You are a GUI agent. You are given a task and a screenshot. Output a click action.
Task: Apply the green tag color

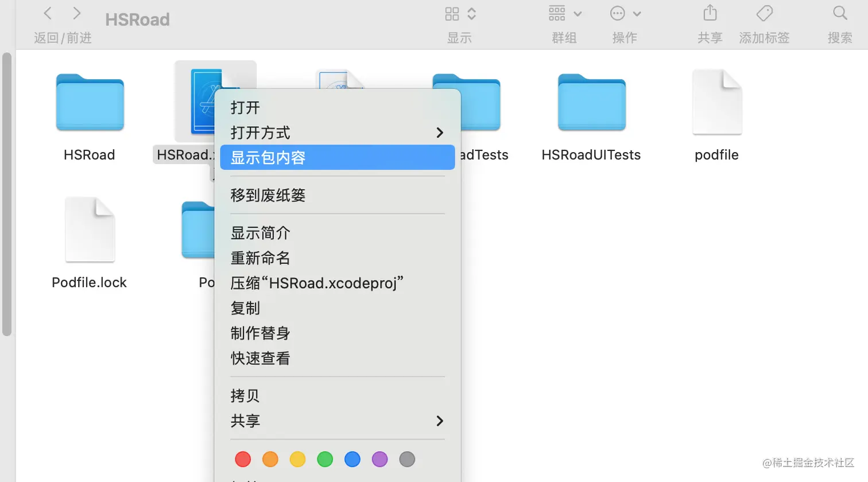[325, 459]
